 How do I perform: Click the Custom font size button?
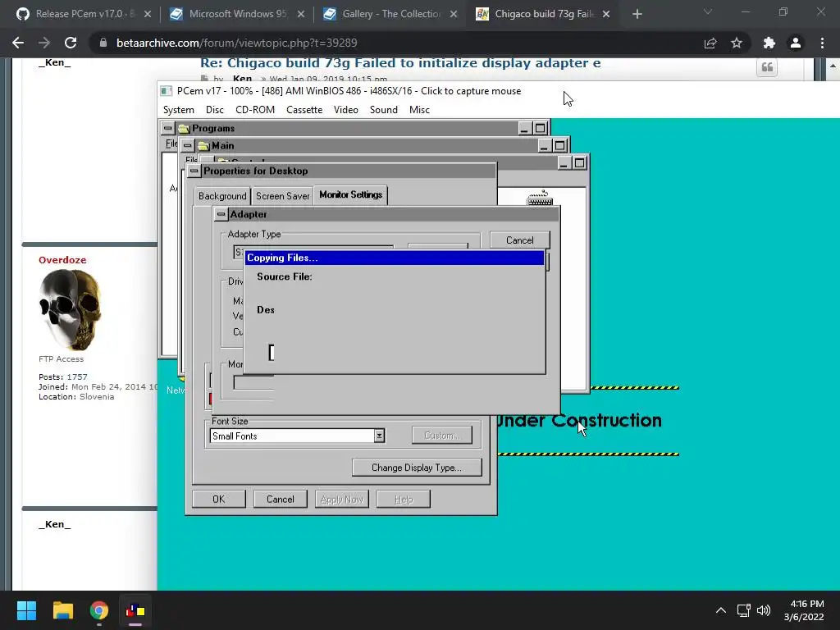point(442,436)
